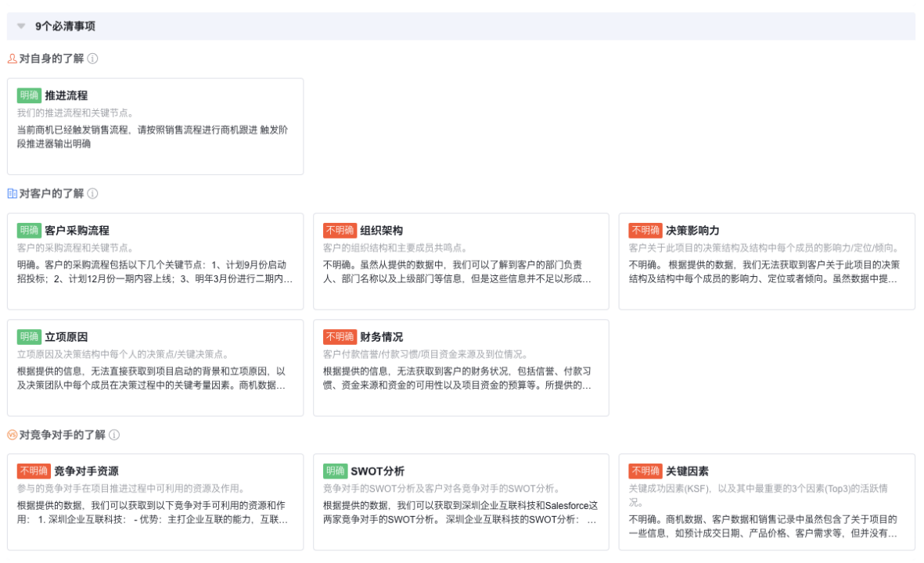Open the 竞争对手资源 card title
The width and height of the screenshot is (924, 563).
click(x=87, y=472)
